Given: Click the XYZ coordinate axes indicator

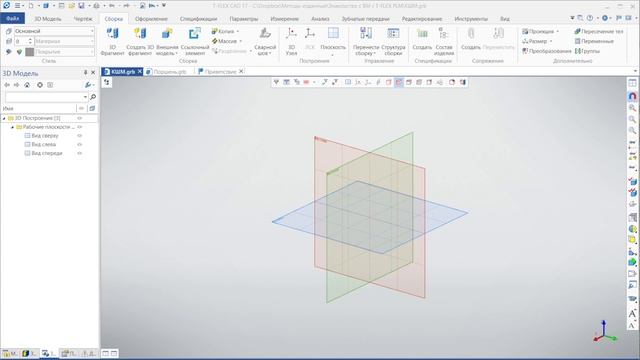Looking at the screenshot, I should 604,332.
